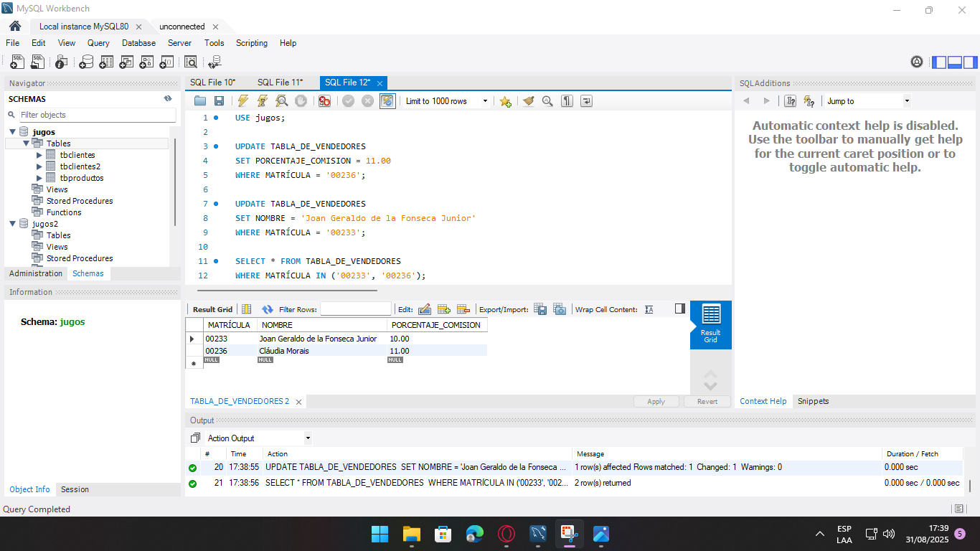The width and height of the screenshot is (980, 551).
Task: Toggle bottom output panel visibility
Action: tap(955, 62)
